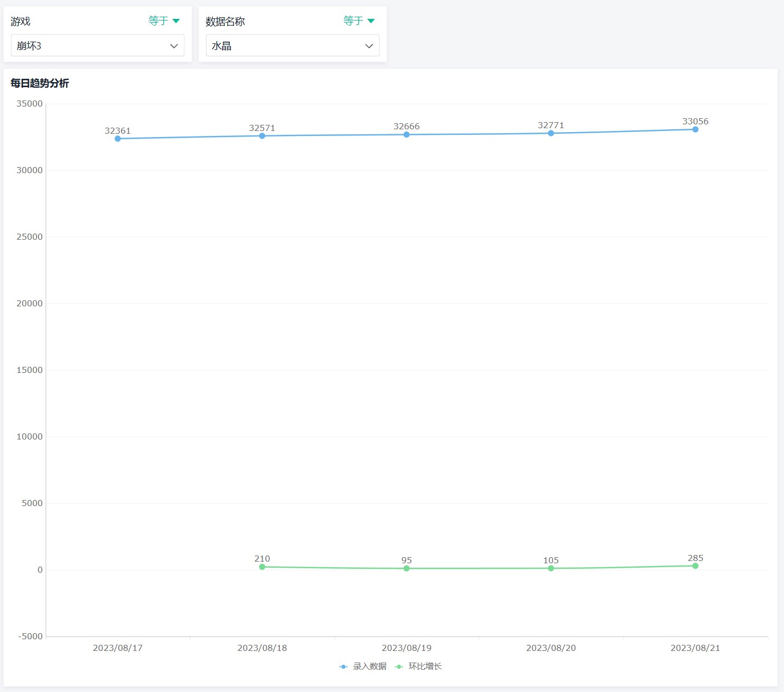Expand 等于 operator for 数据名称 filter

pyautogui.click(x=359, y=21)
